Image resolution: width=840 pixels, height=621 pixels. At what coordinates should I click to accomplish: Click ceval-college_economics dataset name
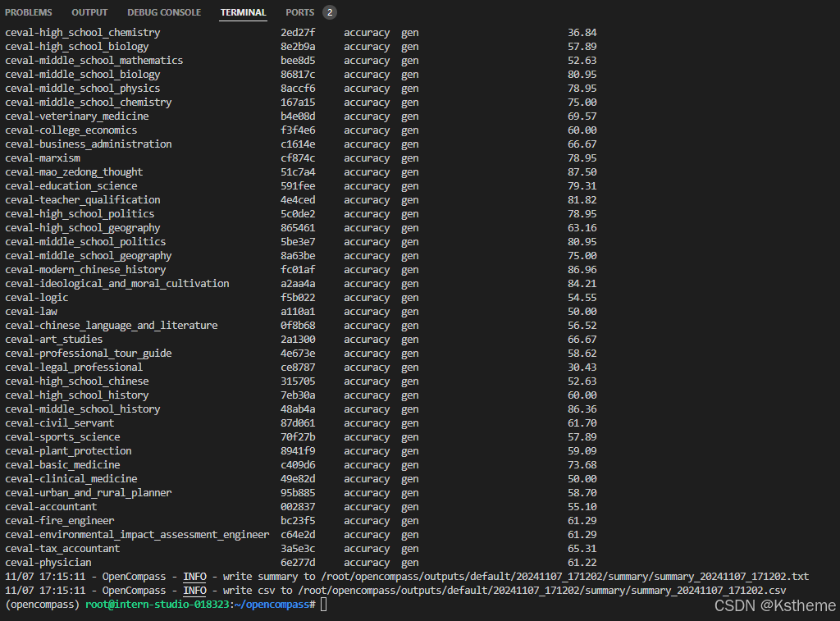[x=71, y=130]
